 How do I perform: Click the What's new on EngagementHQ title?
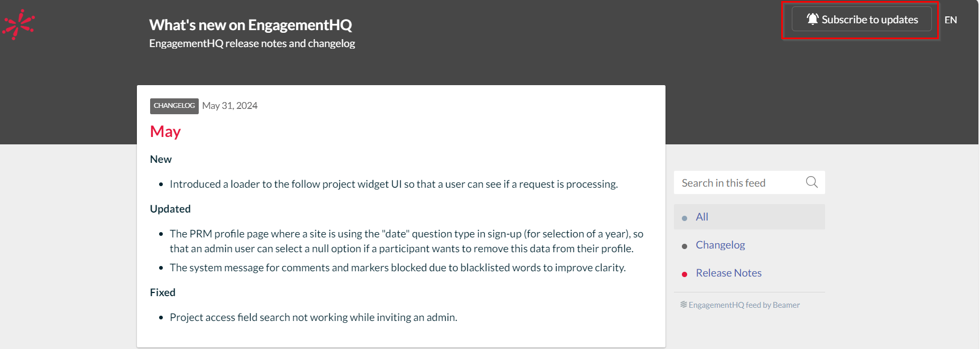(x=251, y=24)
